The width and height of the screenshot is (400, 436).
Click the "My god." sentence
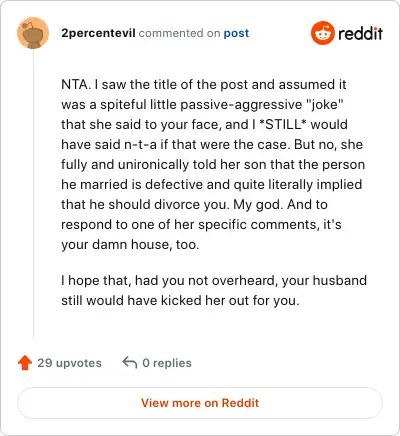258,205
